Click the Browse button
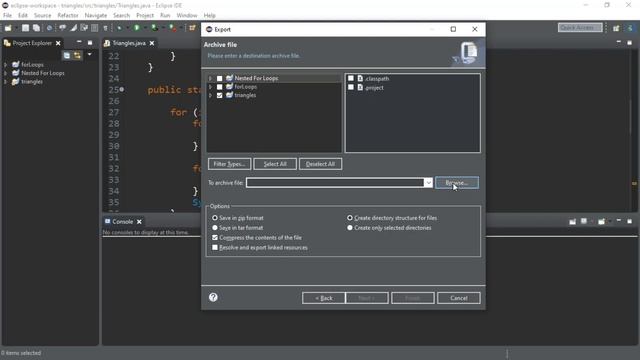 [457, 183]
